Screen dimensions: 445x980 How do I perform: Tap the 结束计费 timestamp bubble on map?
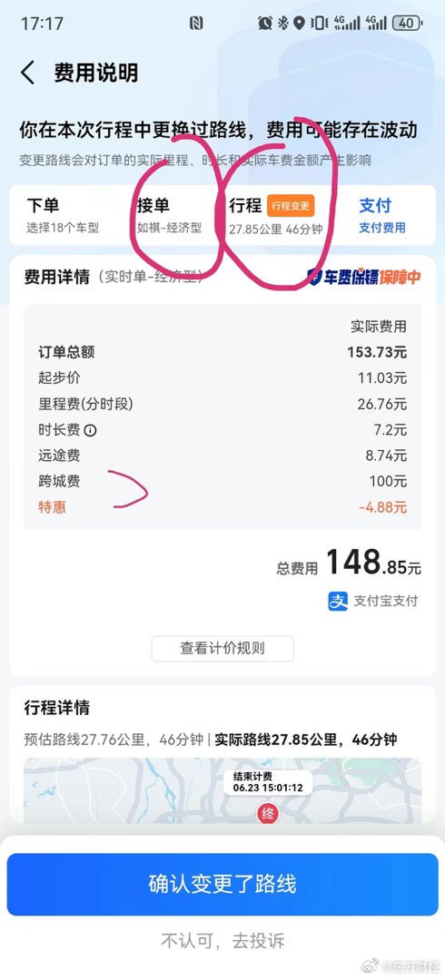pyautogui.click(x=268, y=782)
